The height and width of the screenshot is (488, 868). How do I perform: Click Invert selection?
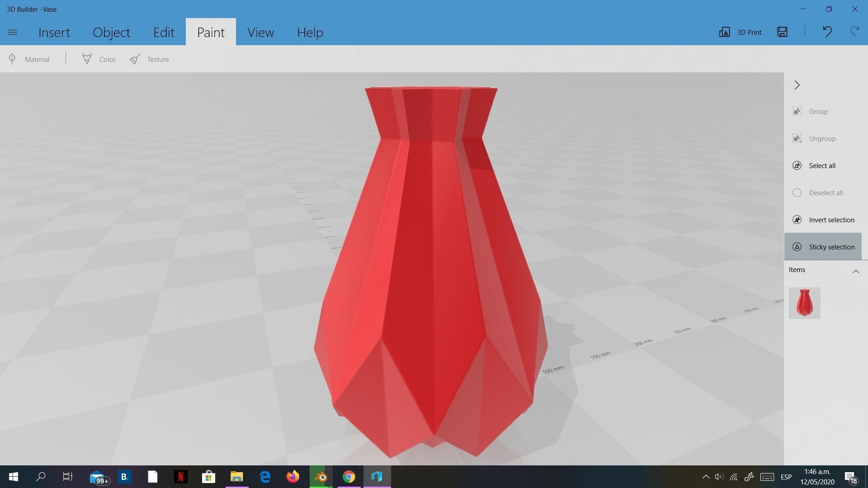pyautogui.click(x=822, y=220)
